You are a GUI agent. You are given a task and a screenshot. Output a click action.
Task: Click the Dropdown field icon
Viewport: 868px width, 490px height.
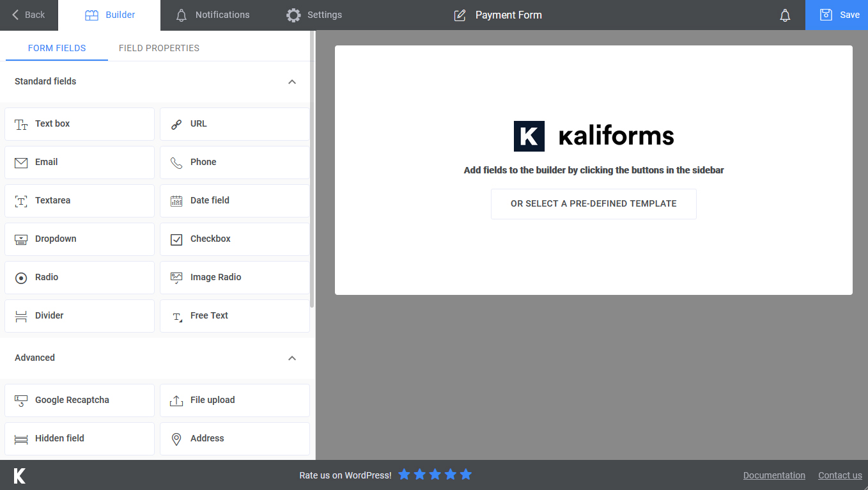[21, 239]
